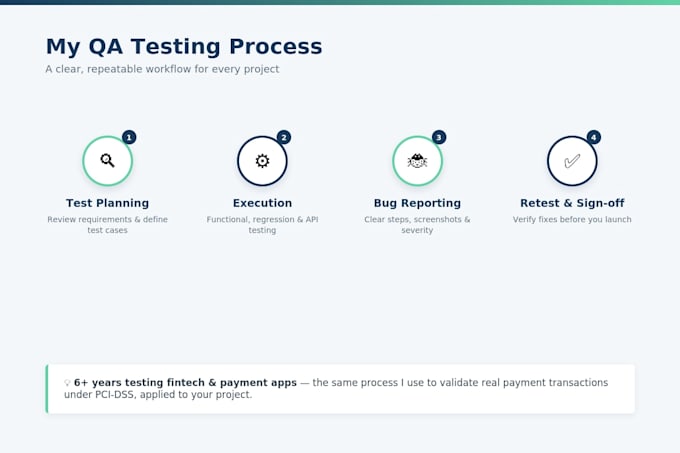Image resolution: width=680 pixels, height=453 pixels.
Task: Click the lightbulb icon in the callout
Action: (x=67, y=383)
